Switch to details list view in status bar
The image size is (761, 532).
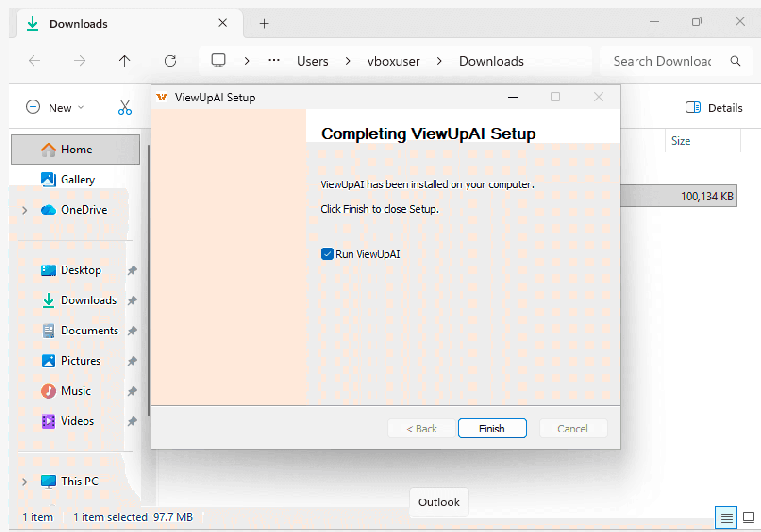coord(726,517)
